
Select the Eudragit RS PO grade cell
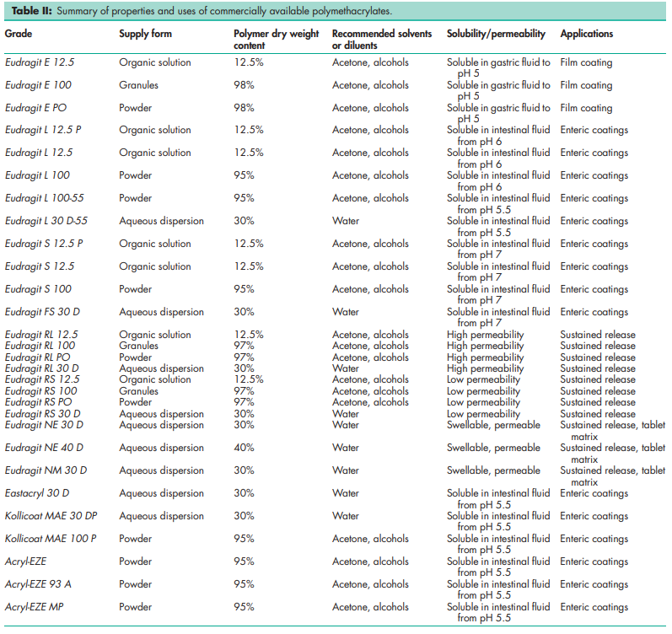point(39,402)
